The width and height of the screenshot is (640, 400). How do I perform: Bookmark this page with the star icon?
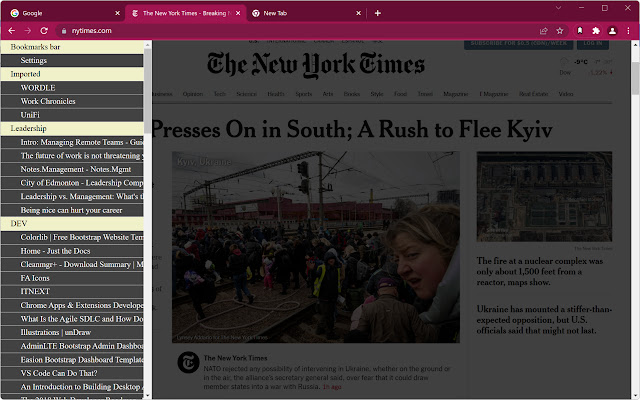point(560,31)
